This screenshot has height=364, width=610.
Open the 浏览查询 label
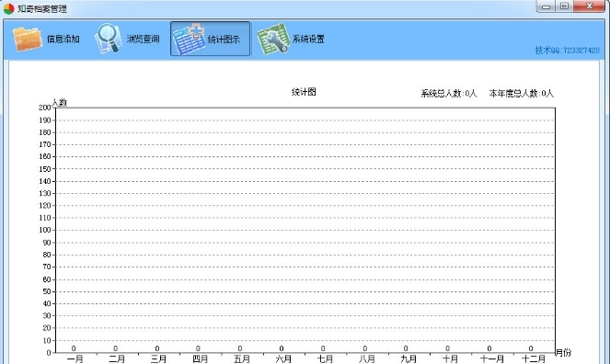(143, 39)
